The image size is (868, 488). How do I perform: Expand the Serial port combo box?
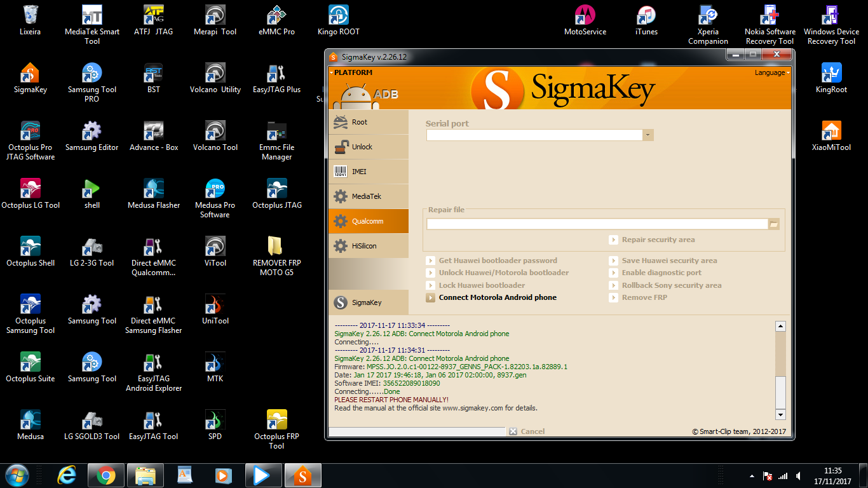click(x=648, y=135)
